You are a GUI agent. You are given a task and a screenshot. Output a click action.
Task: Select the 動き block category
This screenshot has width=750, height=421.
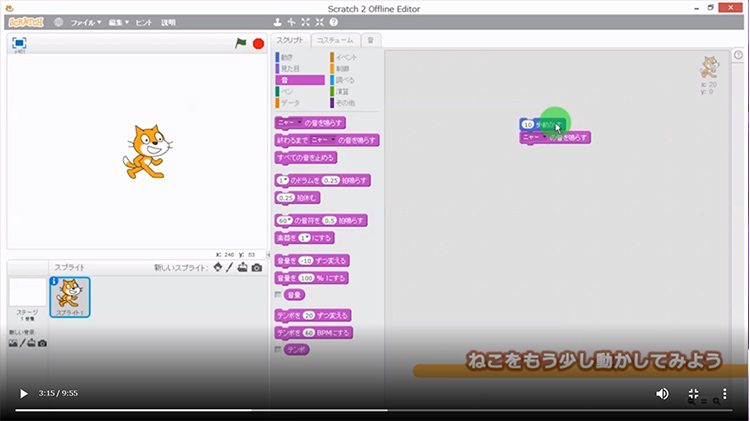(x=300, y=57)
